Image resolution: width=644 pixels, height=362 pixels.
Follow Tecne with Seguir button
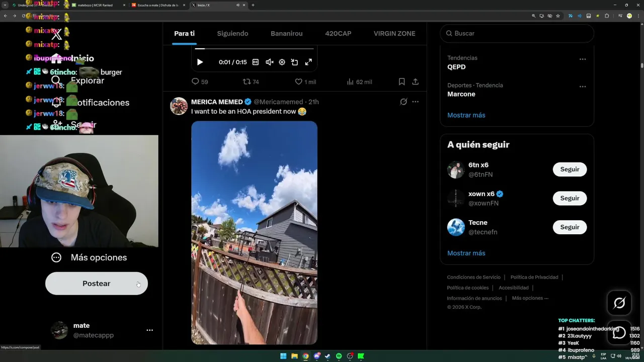click(570, 227)
